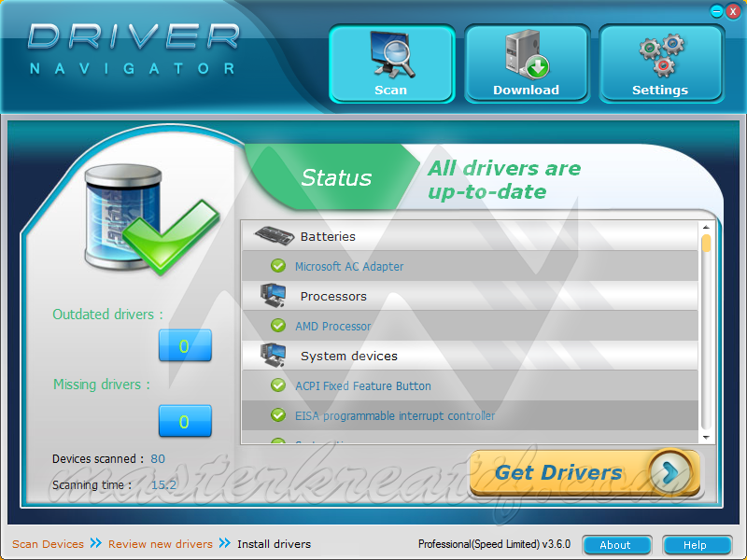This screenshot has width=747, height=560.
Task: Click the scrollbar up arrow
Action: point(708,226)
